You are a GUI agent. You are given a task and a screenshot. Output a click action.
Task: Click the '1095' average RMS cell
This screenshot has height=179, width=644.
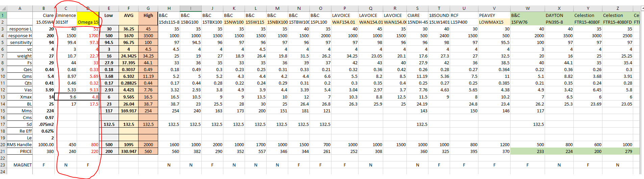click(128, 144)
